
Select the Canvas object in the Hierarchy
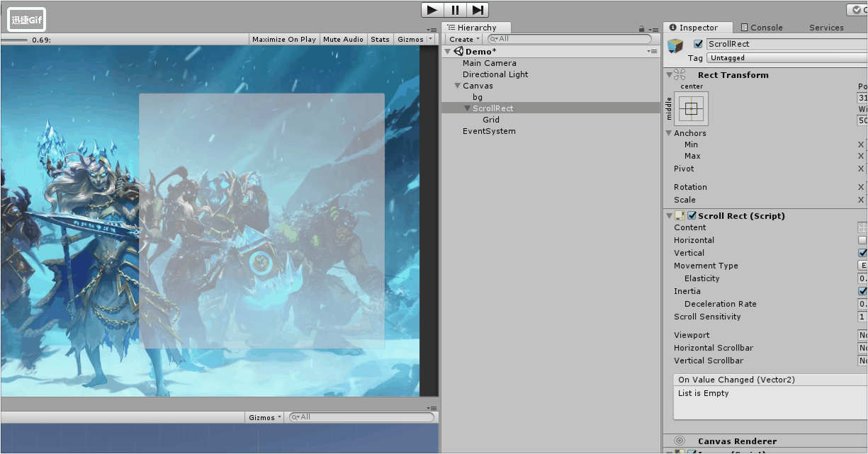(478, 86)
